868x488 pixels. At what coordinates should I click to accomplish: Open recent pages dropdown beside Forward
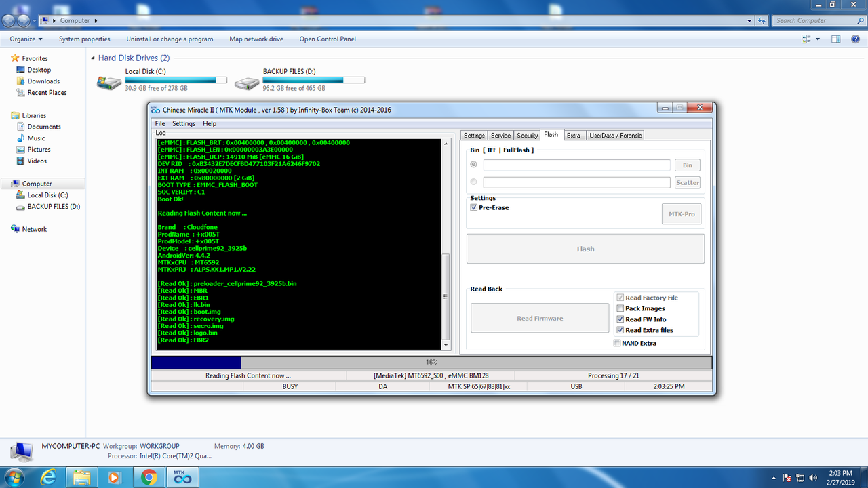(x=34, y=21)
